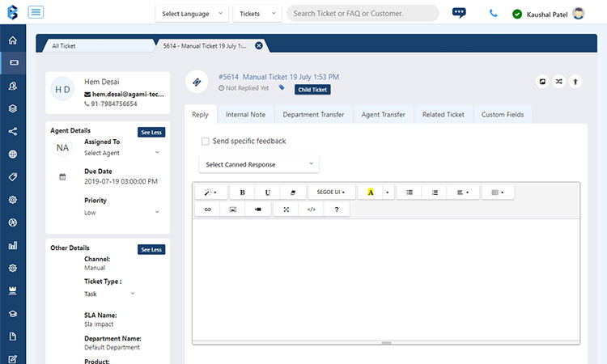This screenshot has width=607, height=364.
Task: Open the globe sidebar icon
Action: click(x=13, y=154)
